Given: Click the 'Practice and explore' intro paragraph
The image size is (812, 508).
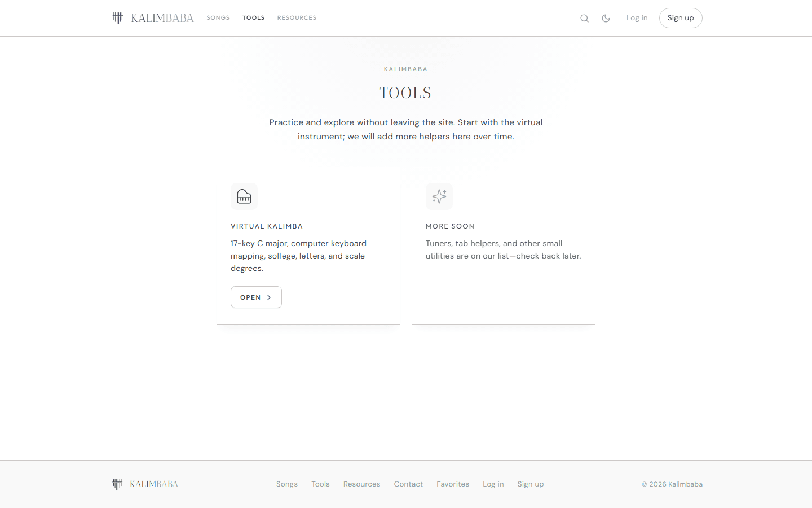Looking at the screenshot, I should click(x=406, y=129).
